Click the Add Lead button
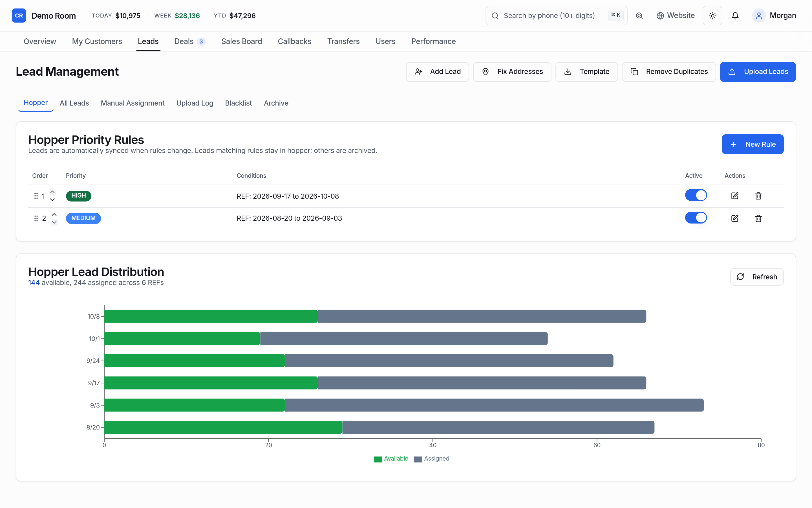812x508 pixels. (437, 72)
